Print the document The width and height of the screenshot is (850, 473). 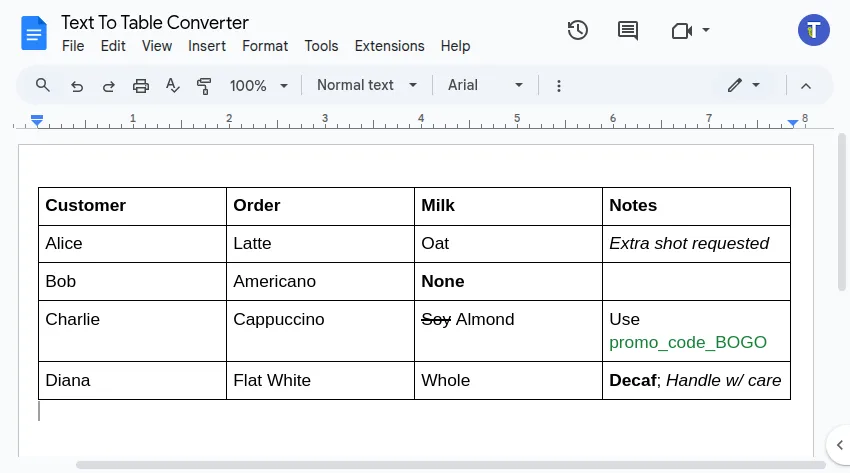tap(141, 86)
